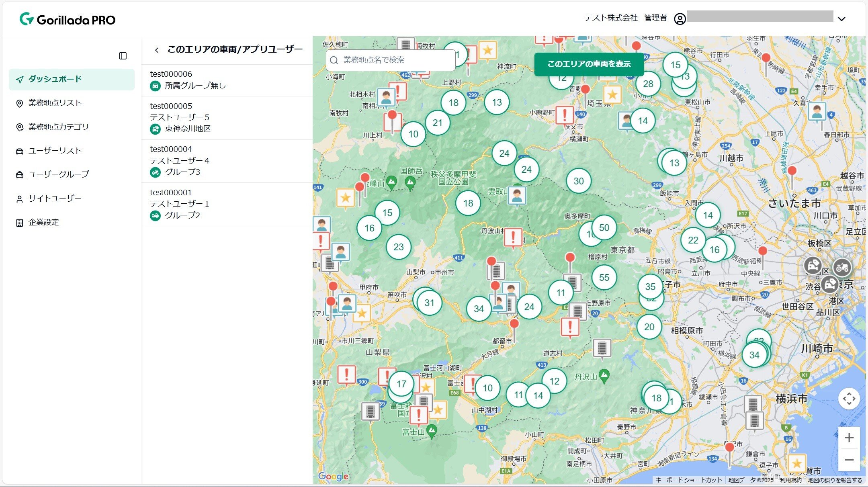Click the サイトユーザー person icon
This screenshot has width=868, height=487.
pyautogui.click(x=19, y=199)
